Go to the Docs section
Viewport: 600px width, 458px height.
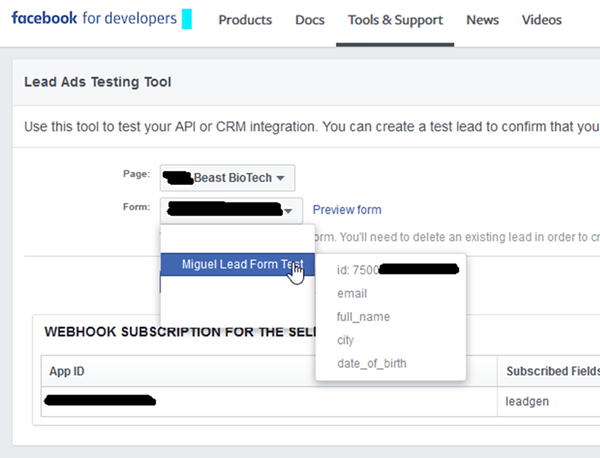309,20
